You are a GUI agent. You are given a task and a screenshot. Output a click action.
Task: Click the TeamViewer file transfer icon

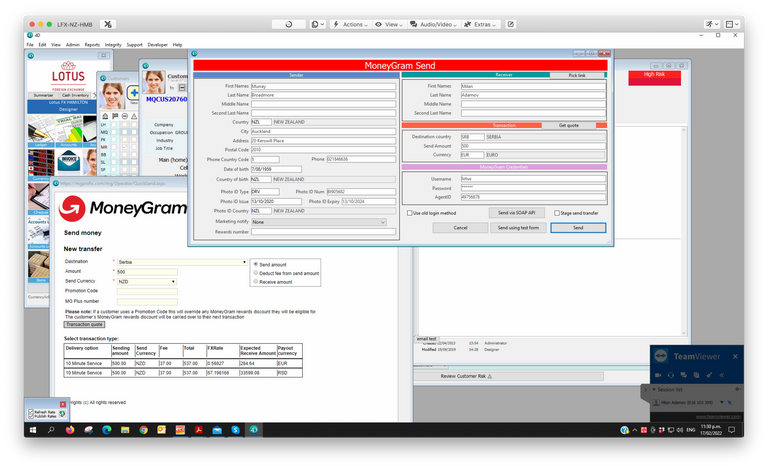[x=696, y=375]
